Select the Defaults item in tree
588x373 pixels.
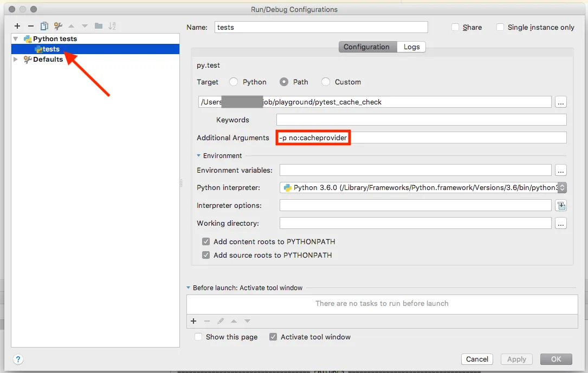[48, 59]
